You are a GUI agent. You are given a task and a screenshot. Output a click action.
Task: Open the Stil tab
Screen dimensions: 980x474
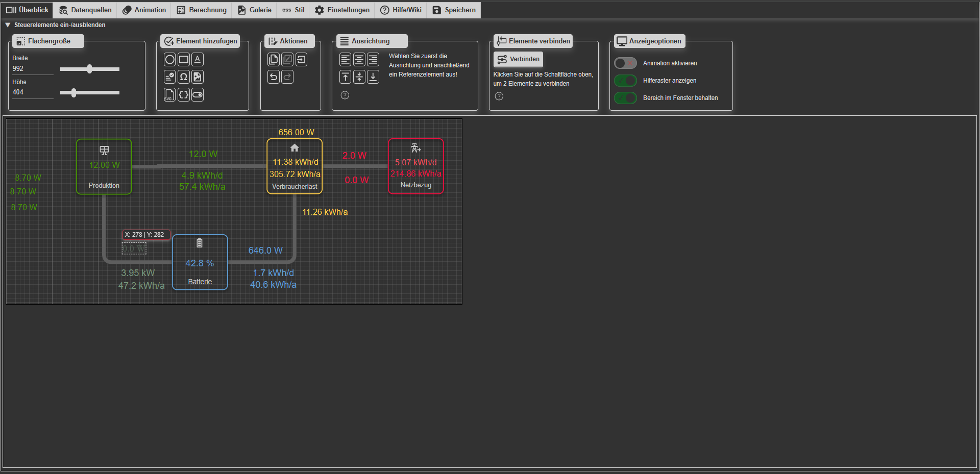tap(293, 10)
